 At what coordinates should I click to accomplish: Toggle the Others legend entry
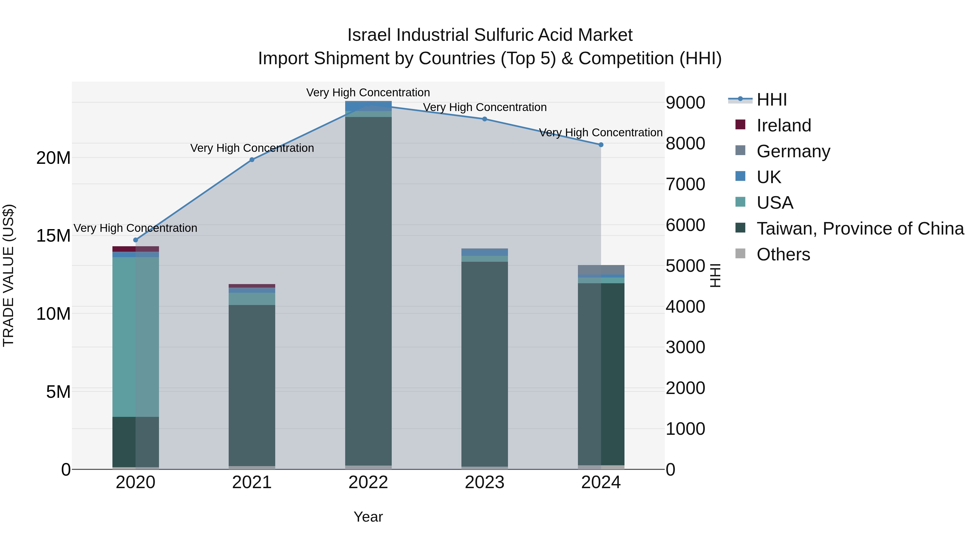coord(773,254)
